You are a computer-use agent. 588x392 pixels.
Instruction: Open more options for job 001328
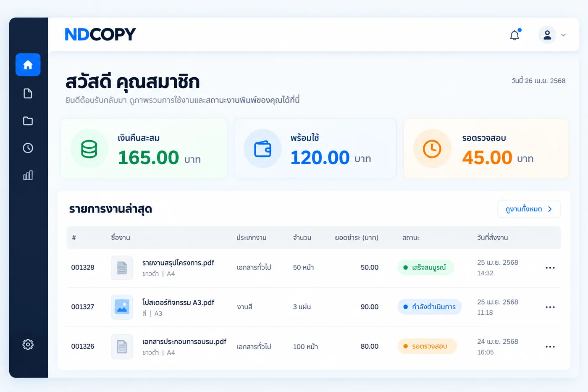[x=550, y=268]
